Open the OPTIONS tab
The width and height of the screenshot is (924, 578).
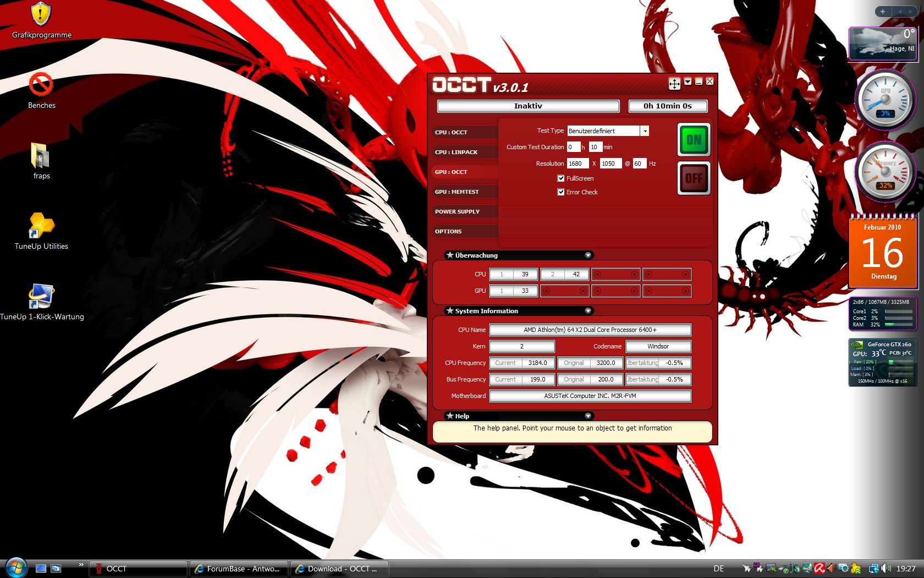465,231
